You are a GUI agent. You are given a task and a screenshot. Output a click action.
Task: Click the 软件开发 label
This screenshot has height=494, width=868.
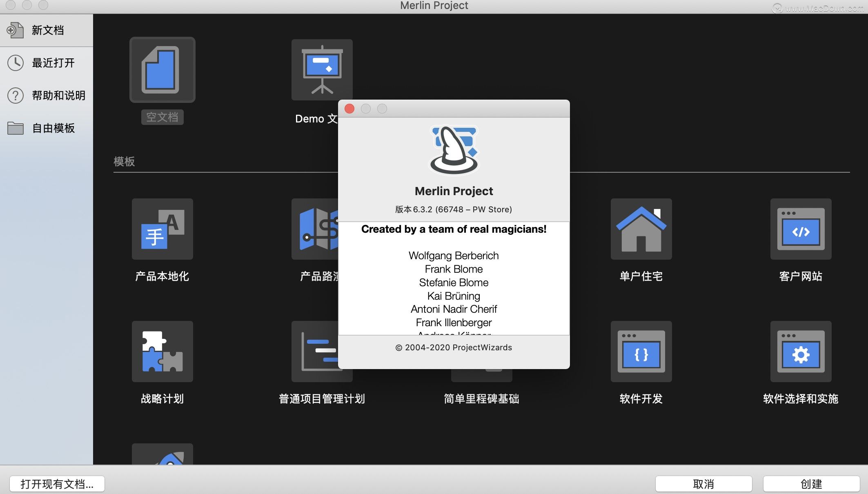click(x=641, y=399)
